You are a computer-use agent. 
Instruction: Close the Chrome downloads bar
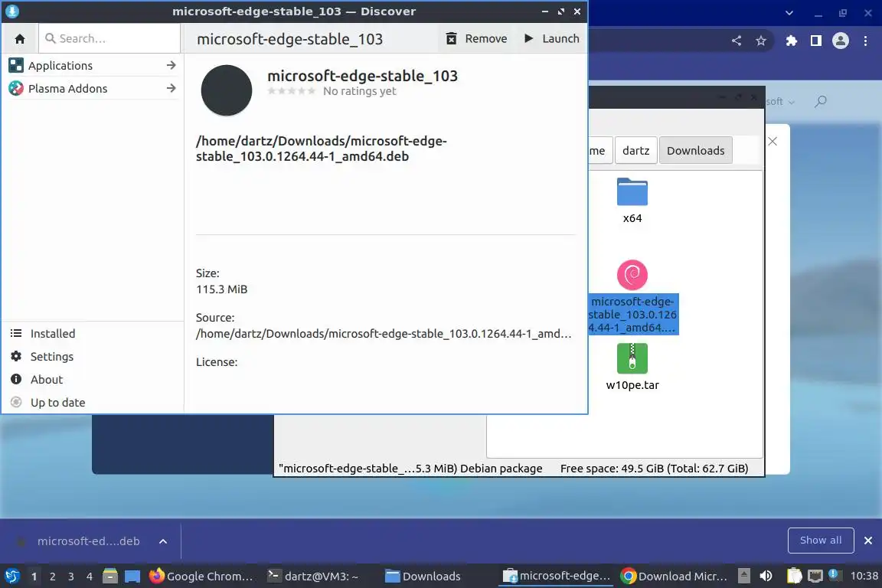click(x=868, y=541)
